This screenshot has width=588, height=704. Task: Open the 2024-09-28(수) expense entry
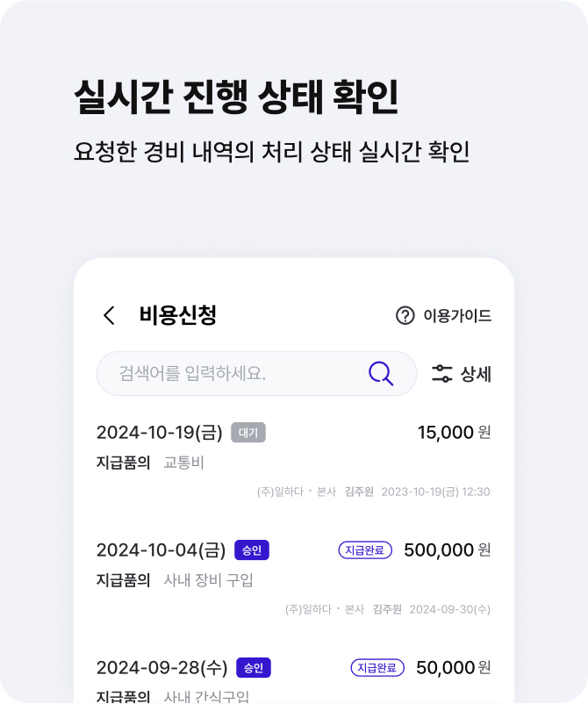[293, 679]
